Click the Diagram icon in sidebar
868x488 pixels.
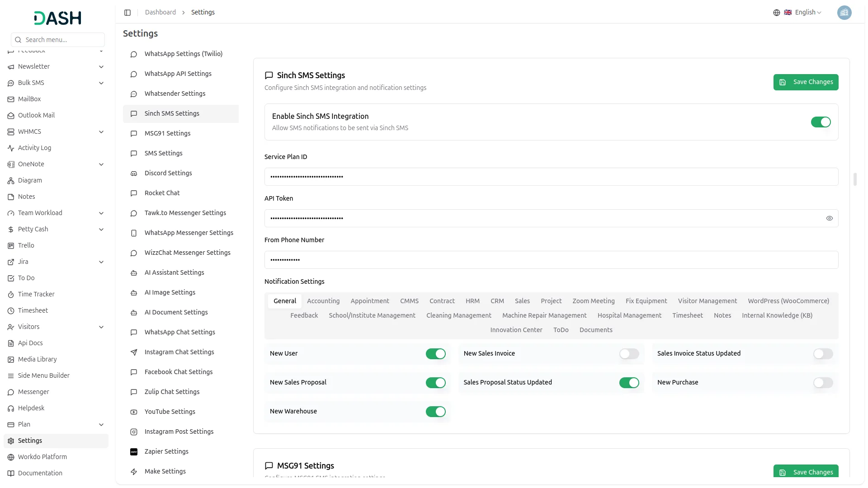coord(11,181)
